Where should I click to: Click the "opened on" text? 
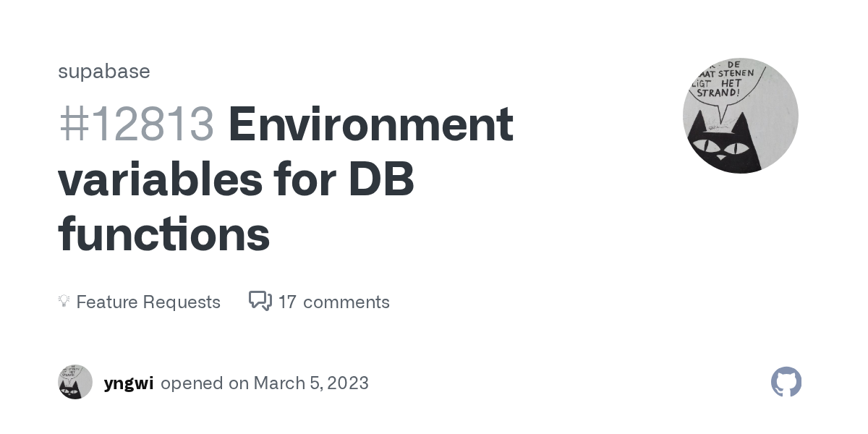click(x=205, y=383)
